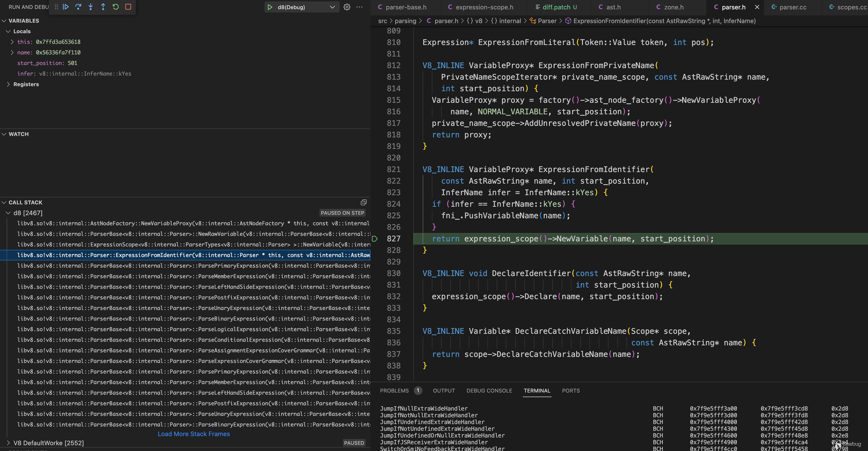
Task: Click the Step Out debug icon
Action: pyautogui.click(x=103, y=7)
